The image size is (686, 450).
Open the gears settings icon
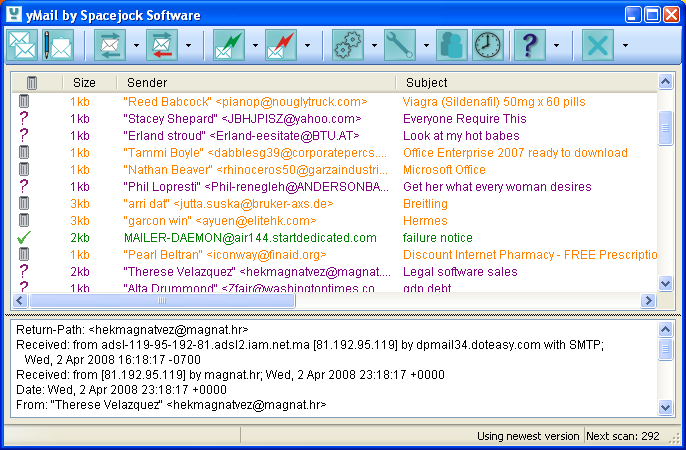click(348, 45)
